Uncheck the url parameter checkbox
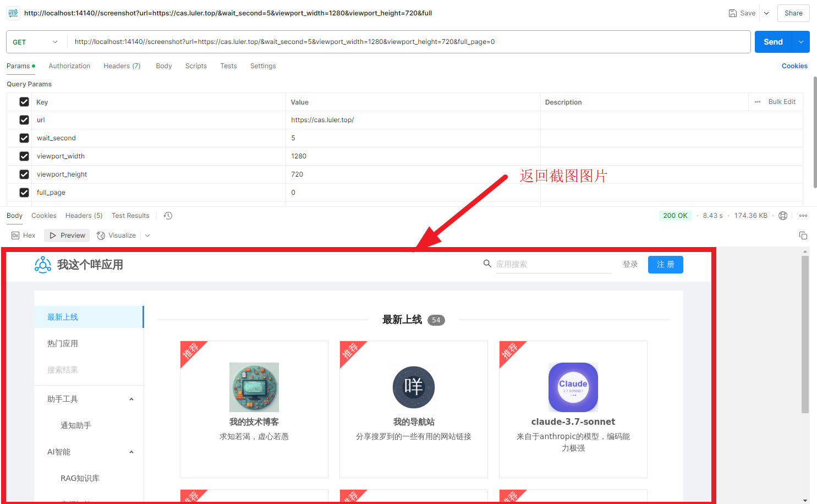This screenshot has height=504, width=817. coord(24,120)
